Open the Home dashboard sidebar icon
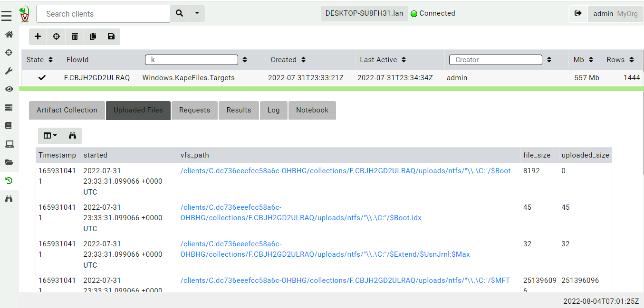 (9, 35)
